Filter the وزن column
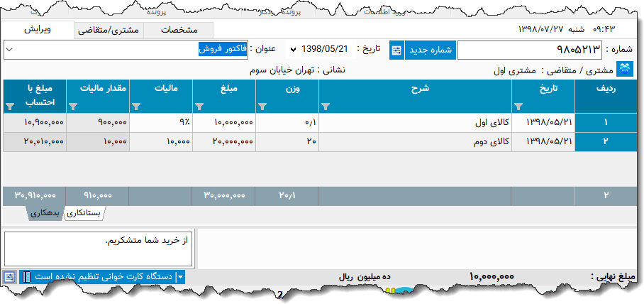The width and height of the screenshot is (644, 304). [262, 107]
